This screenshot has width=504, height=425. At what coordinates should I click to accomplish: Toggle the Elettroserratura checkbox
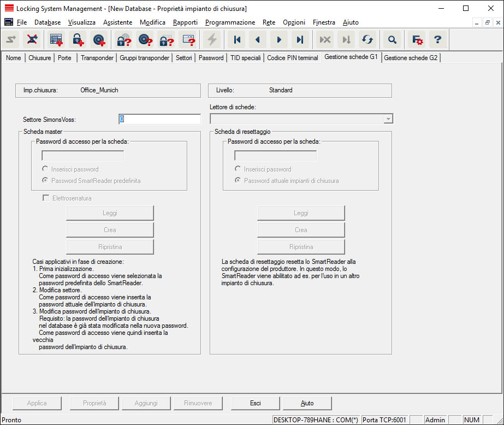click(x=46, y=198)
